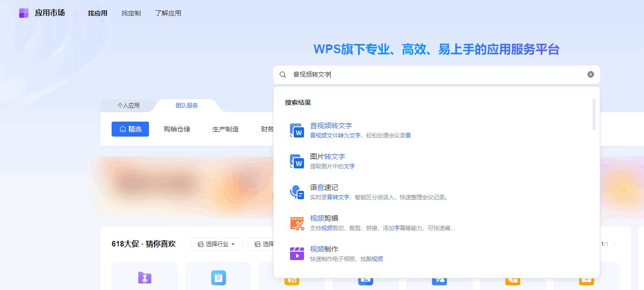Click the search magnifier icon
644x290 pixels.
[283, 74]
